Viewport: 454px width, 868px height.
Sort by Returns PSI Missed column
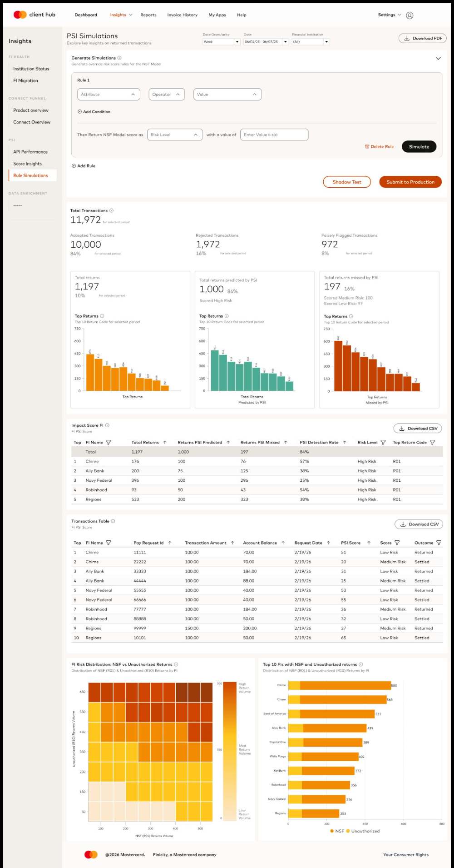tap(286, 442)
